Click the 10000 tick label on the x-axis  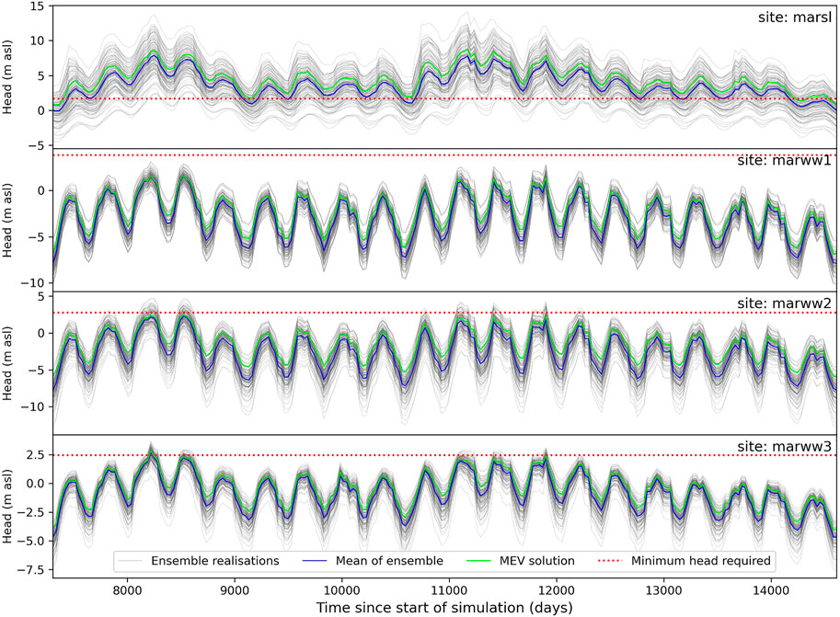pos(341,590)
